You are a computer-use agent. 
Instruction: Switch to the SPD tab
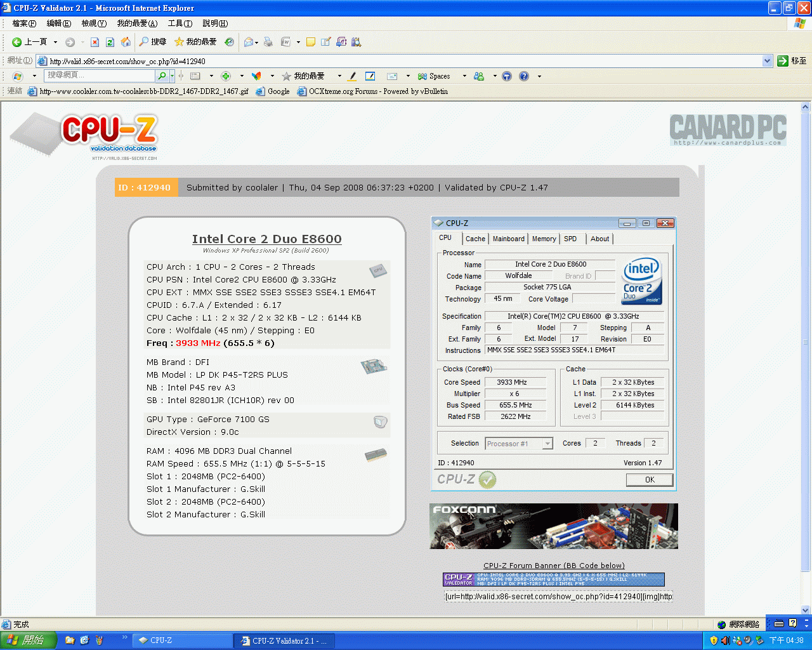(x=570, y=239)
